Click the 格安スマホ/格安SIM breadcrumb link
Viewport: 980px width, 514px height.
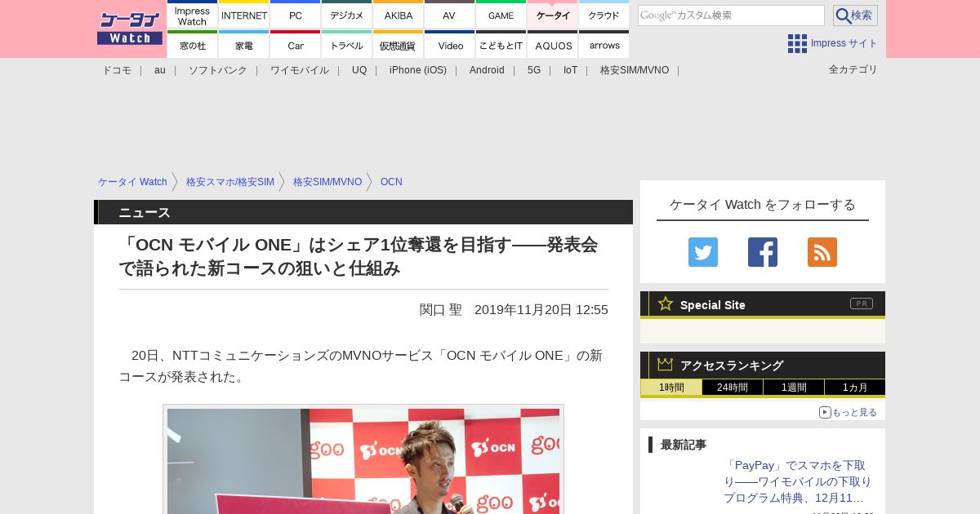230,182
